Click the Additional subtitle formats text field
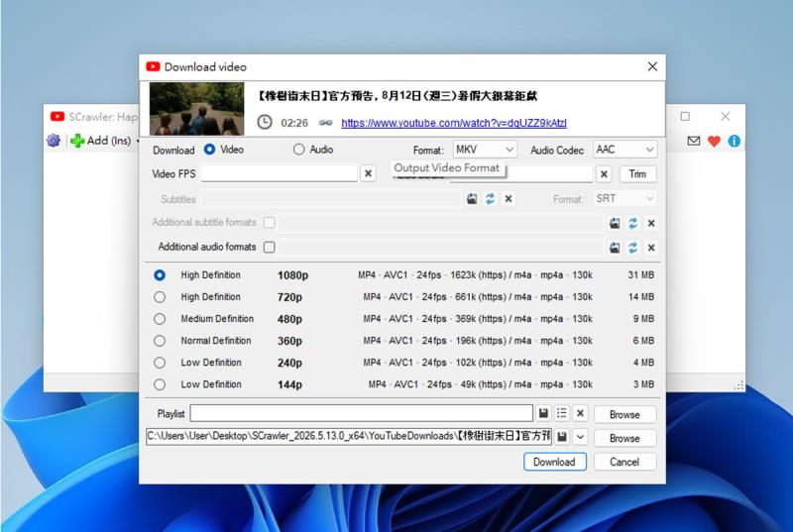This screenshot has width=793, height=532. coord(441,223)
